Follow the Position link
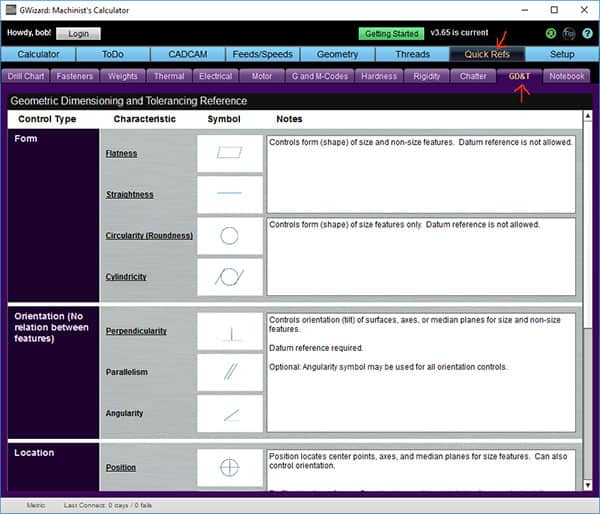Image resolution: width=600 pixels, height=514 pixels. pos(121,468)
